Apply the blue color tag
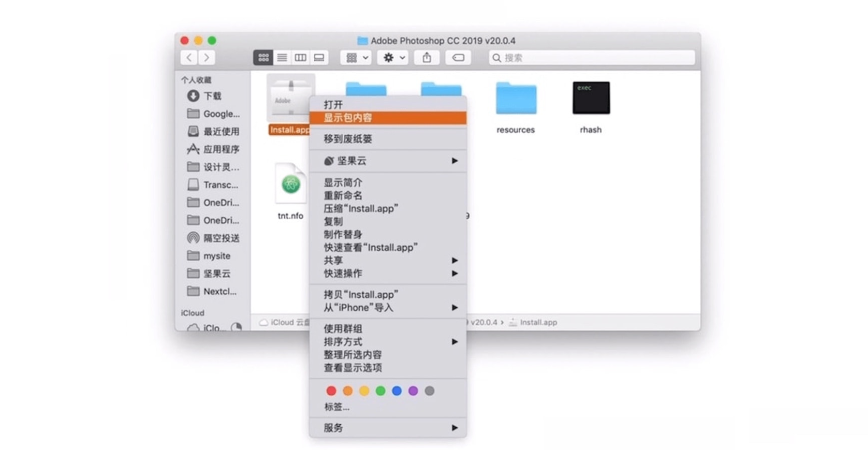868x450 pixels. point(397,391)
